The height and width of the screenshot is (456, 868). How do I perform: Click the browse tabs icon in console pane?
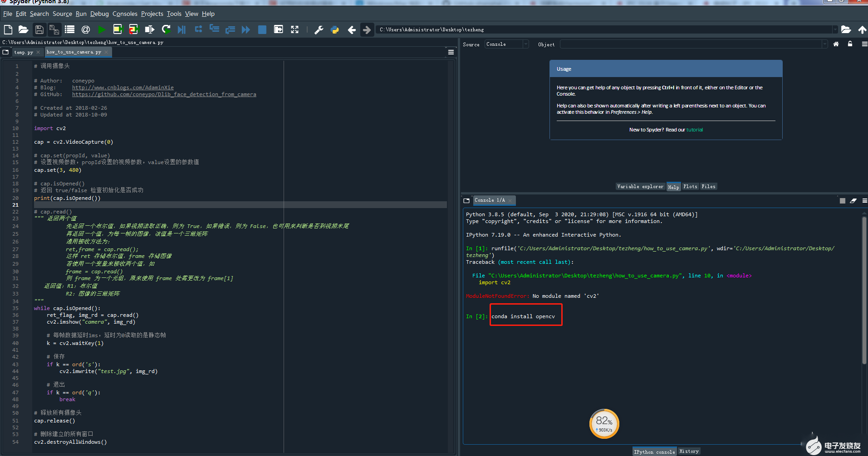[466, 200]
